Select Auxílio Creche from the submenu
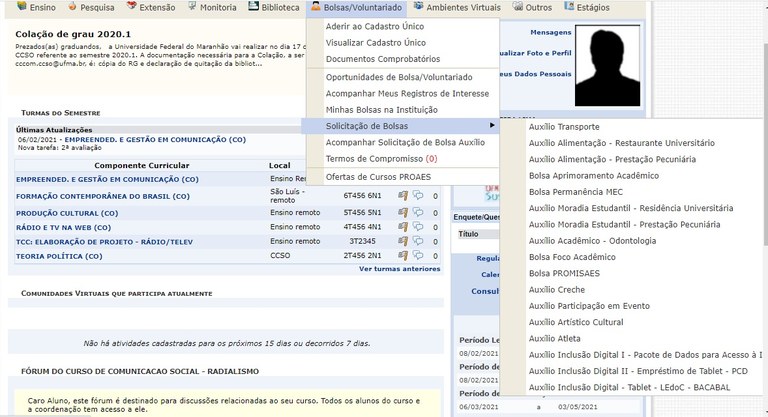Screen dimensions: 768x417 pos(556,289)
